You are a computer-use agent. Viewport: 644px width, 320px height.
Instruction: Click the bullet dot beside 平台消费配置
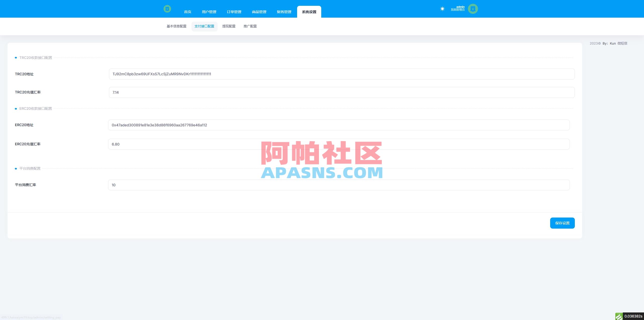16,169
